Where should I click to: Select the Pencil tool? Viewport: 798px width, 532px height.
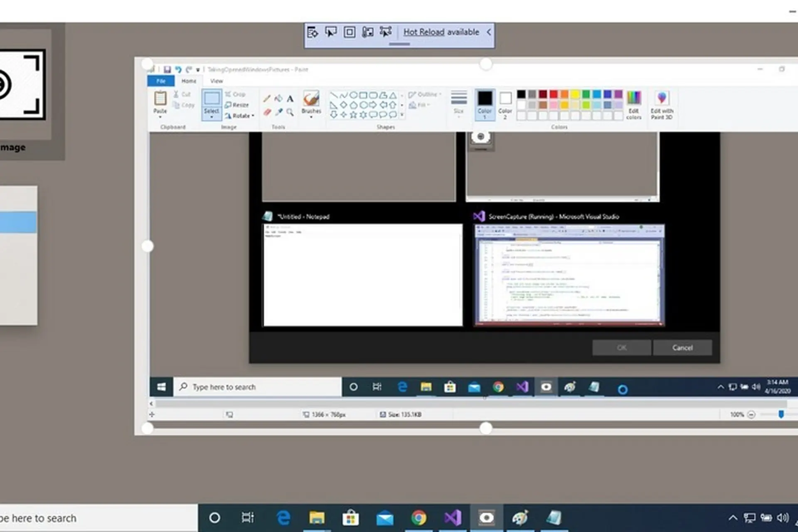click(267, 99)
